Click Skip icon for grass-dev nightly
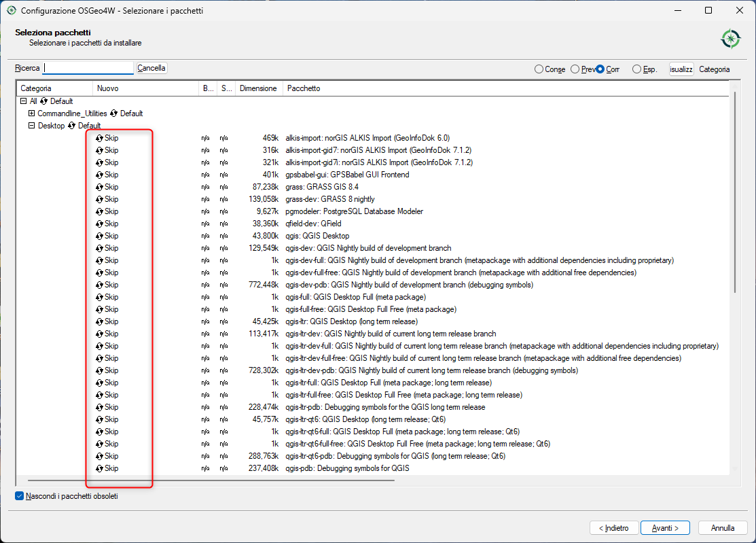Image resolution: width=756 pixels, height=543 pixels. (x=99, y=199)
